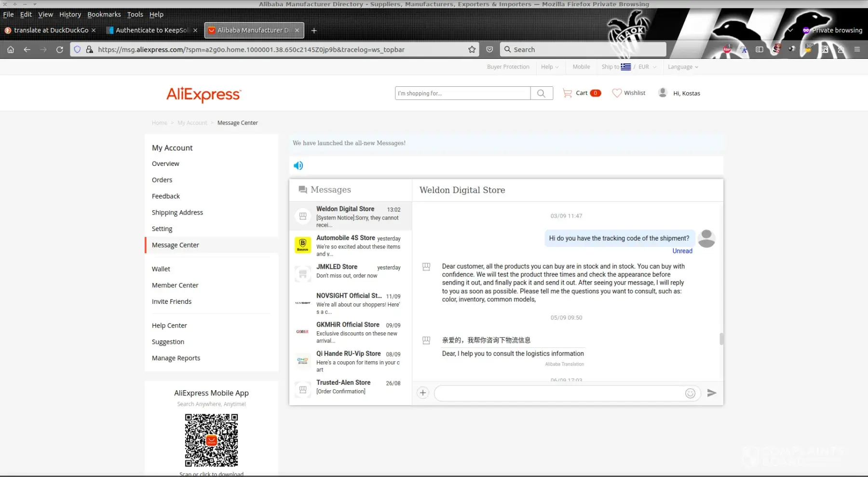Click the send message arrow icon
868x477 pixels.
pos(711,393)
